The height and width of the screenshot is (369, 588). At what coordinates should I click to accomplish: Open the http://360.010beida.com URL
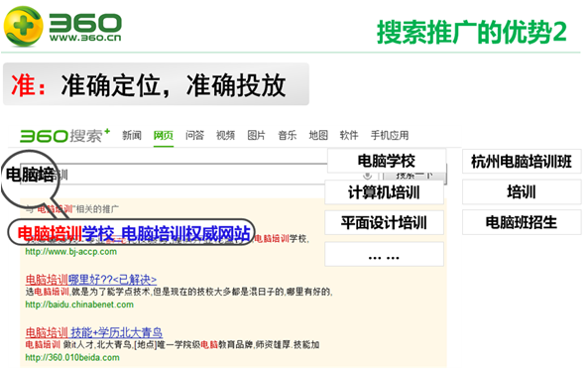tap(72, 358)
